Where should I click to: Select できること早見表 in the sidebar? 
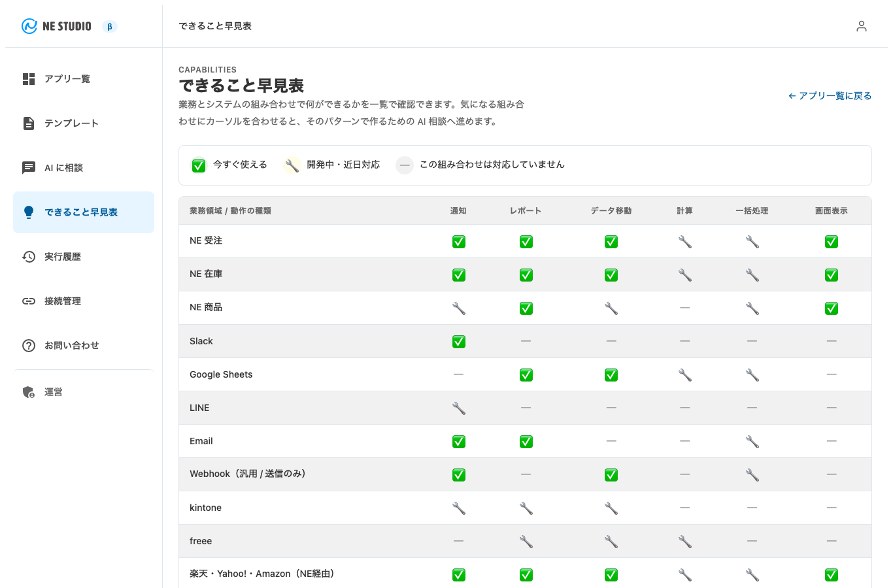[84, 212]
